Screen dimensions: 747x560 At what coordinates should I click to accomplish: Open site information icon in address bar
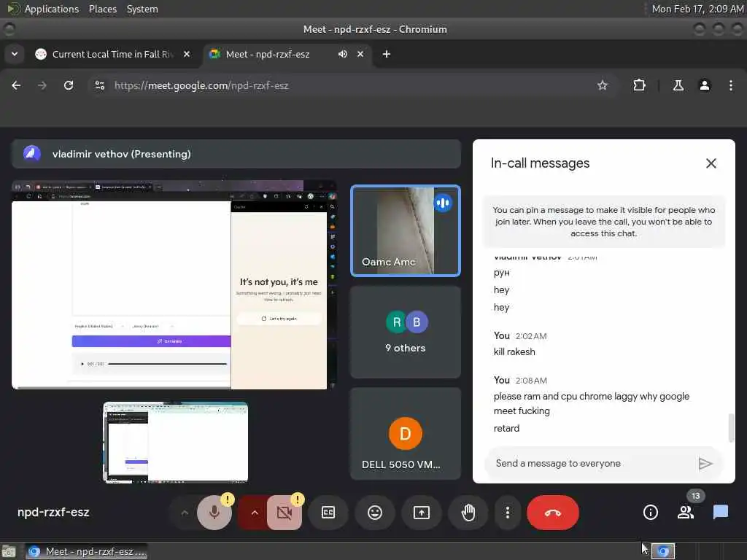99,85
